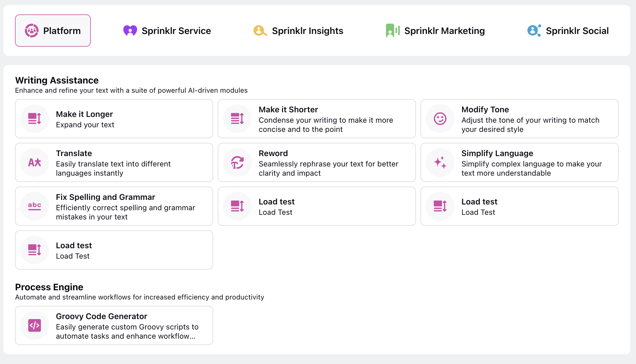Click the Make it Shorter condense icon

click(x=237, y=119)
